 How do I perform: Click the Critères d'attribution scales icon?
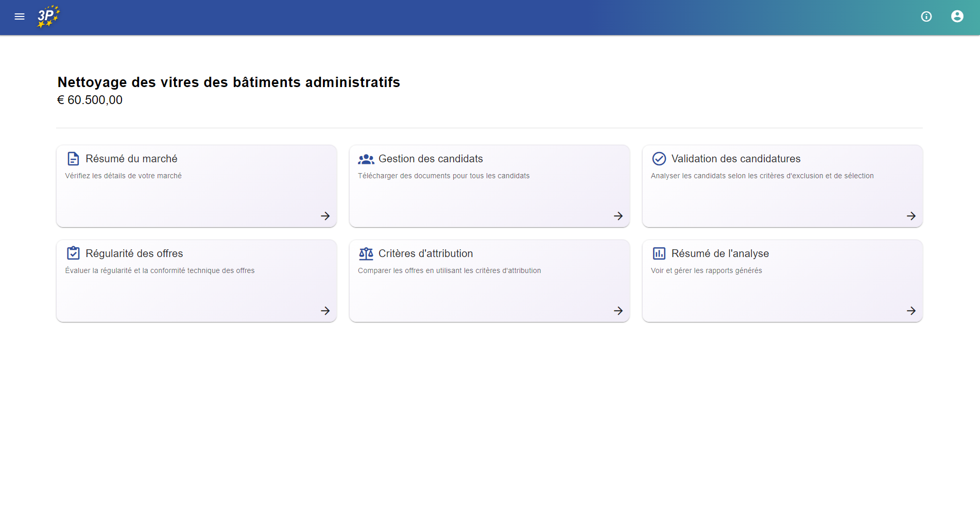[x=366, y=253]
